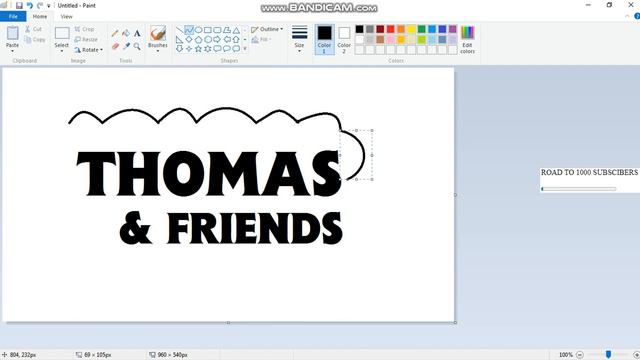640x360 pixels.
Task: Choose the Oval callout shape
Action: 227,49
